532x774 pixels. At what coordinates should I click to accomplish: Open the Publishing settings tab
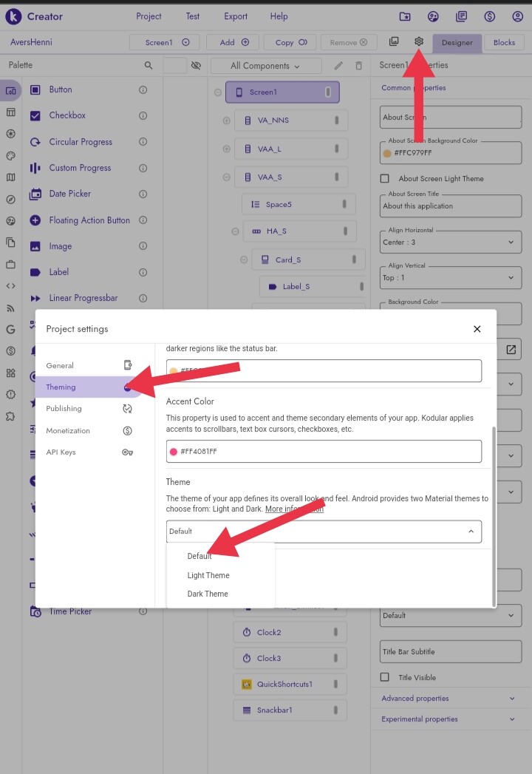tap(64, 409)
